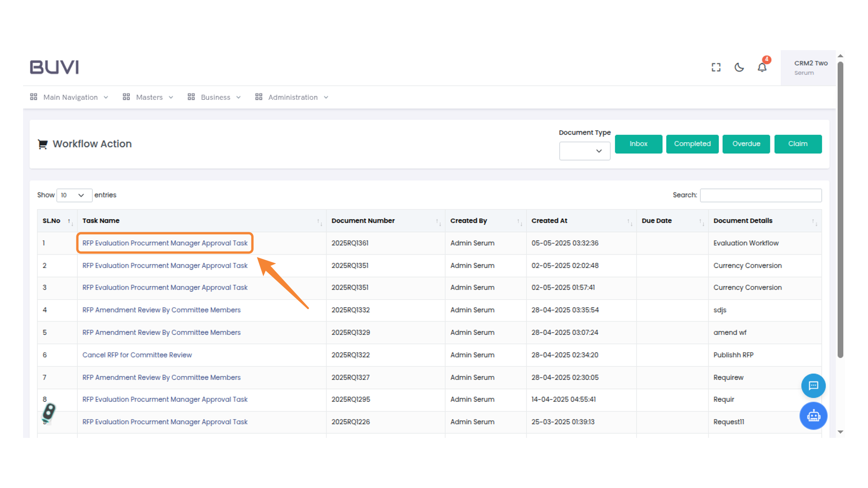Open Cancel RFP for Committee Review task

[137, 355]
